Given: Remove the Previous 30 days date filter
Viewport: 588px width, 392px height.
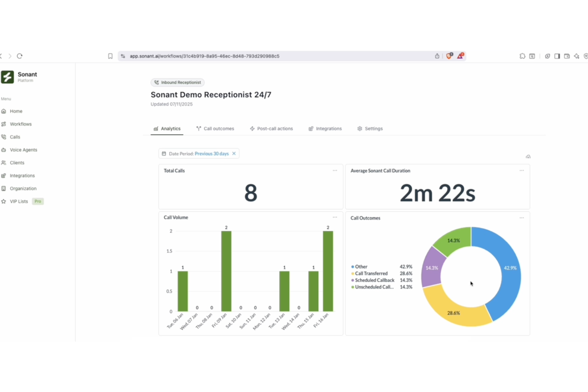Looking at the screenshot, I should pos(234,153).
